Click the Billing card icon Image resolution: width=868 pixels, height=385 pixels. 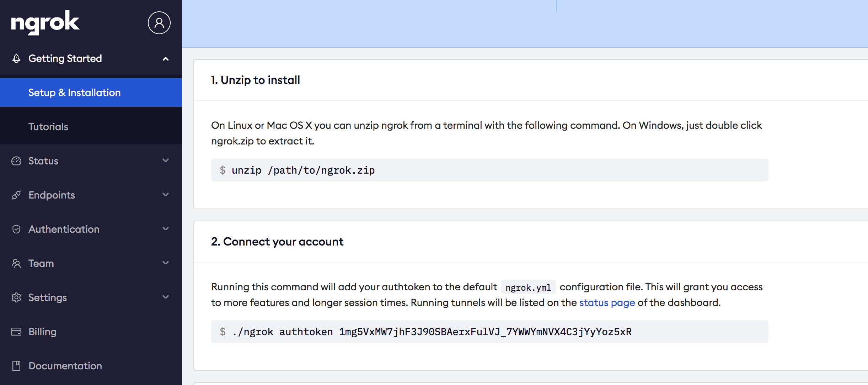[x=16, y=332]
